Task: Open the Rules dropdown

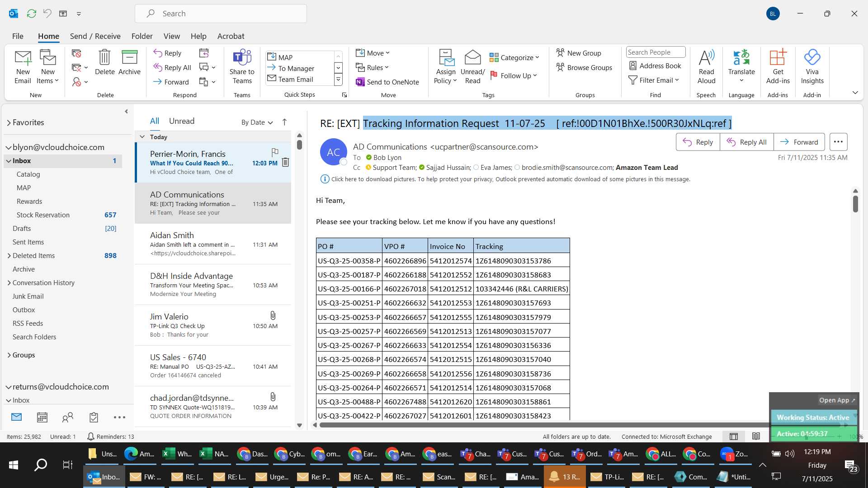Action: point(372,67)
